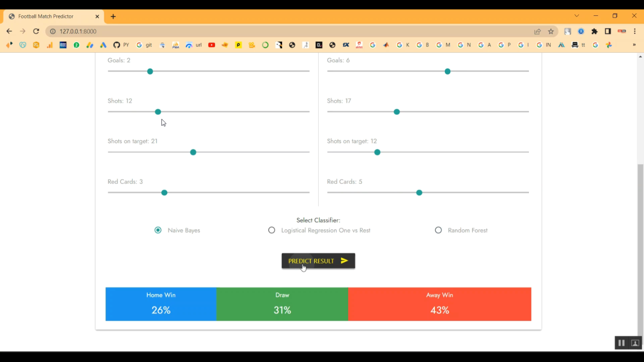Open a new browser tab
644x362 pixels.
tap(113, 16)
